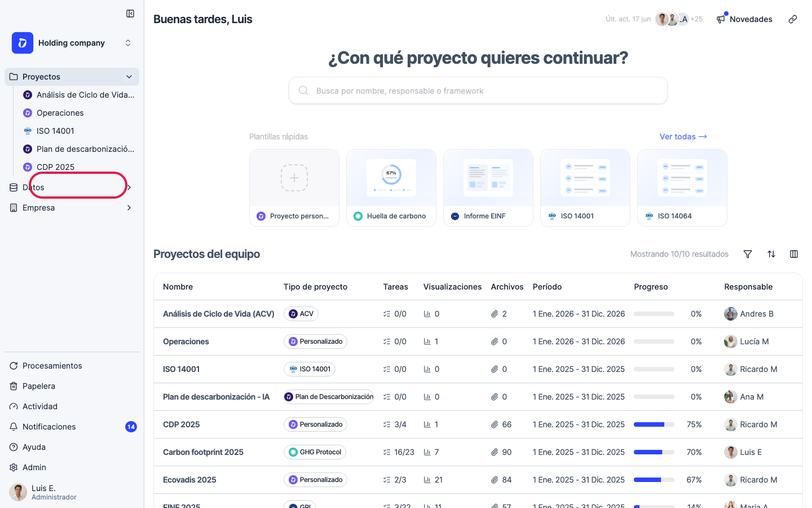The image size is (812, 508).
Task: Click the Novedades megaphone icon
Action: (x=721, y=19)
